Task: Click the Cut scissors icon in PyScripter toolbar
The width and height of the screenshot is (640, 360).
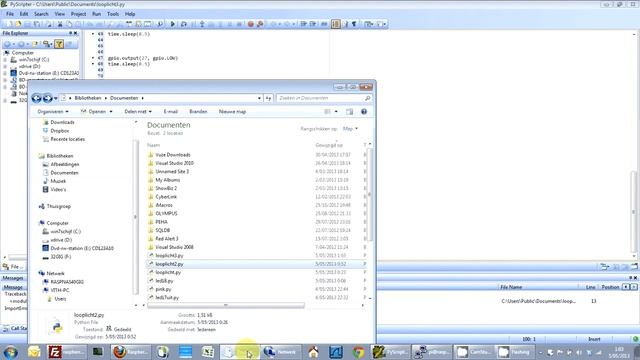Action: click(x=60, y=24)
